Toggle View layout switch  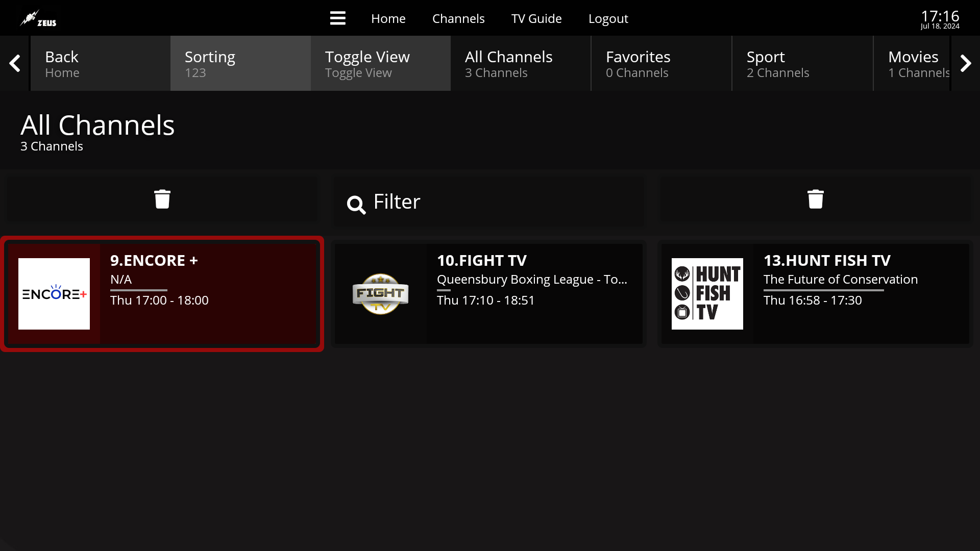click(380, 63)
